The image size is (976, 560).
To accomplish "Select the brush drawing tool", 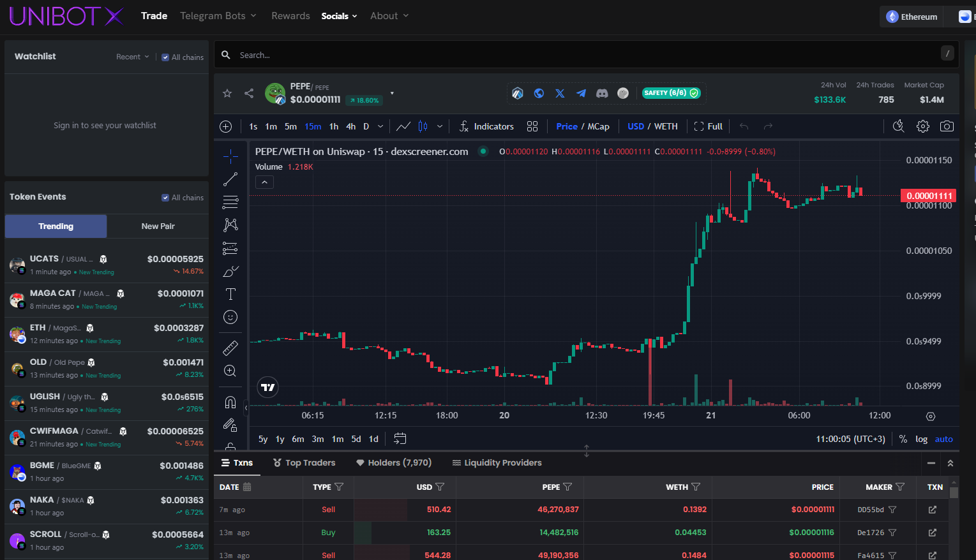I will 230,271.
